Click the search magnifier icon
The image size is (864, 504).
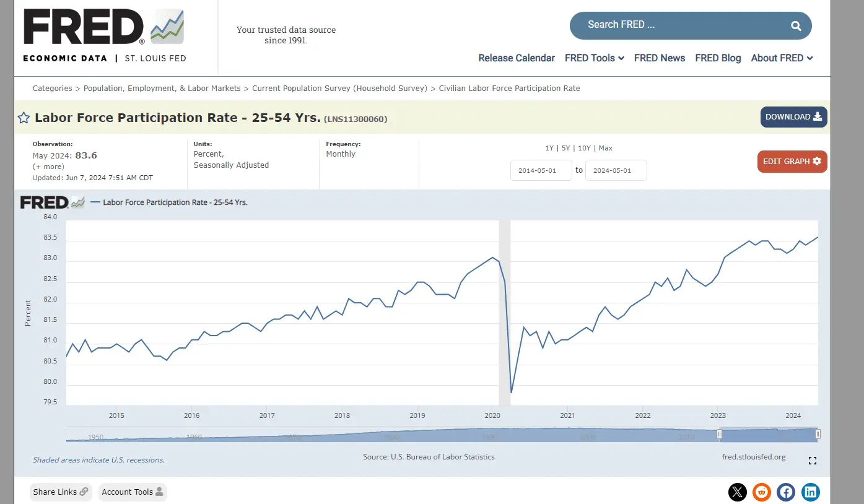point(796,26)
